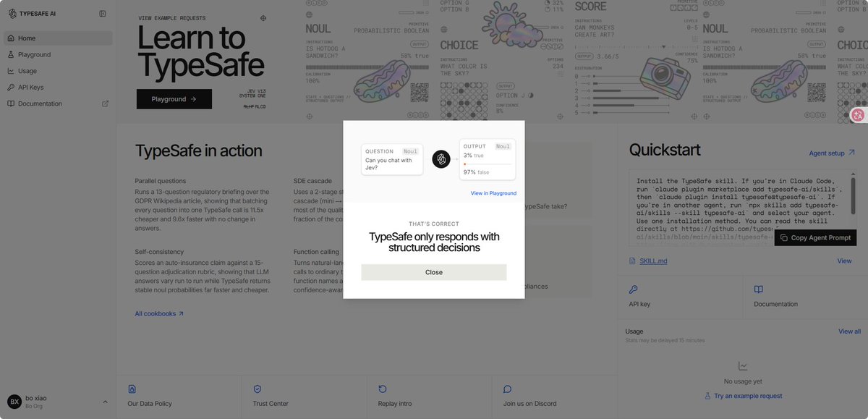Click the Question card in the dialog
868x419 pixels.
pyautogui.click(x=392, y=159)
